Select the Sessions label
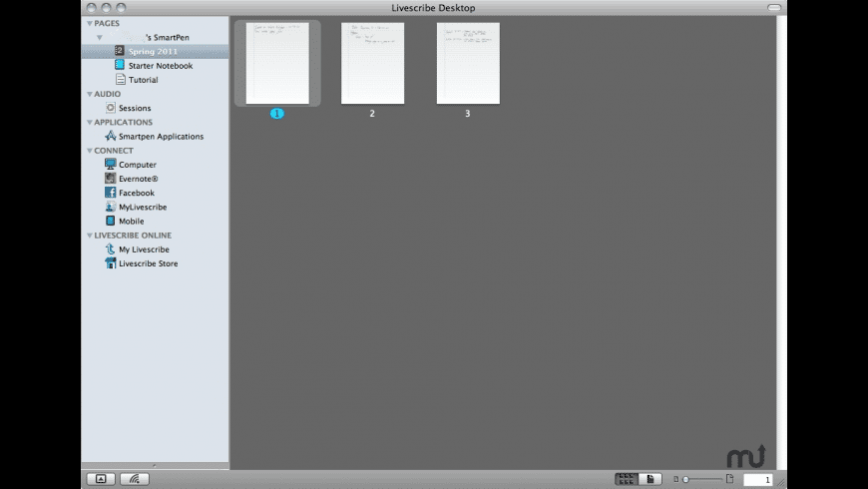The width and height of the screenshot is (868, 489). [x=135, y=108]
